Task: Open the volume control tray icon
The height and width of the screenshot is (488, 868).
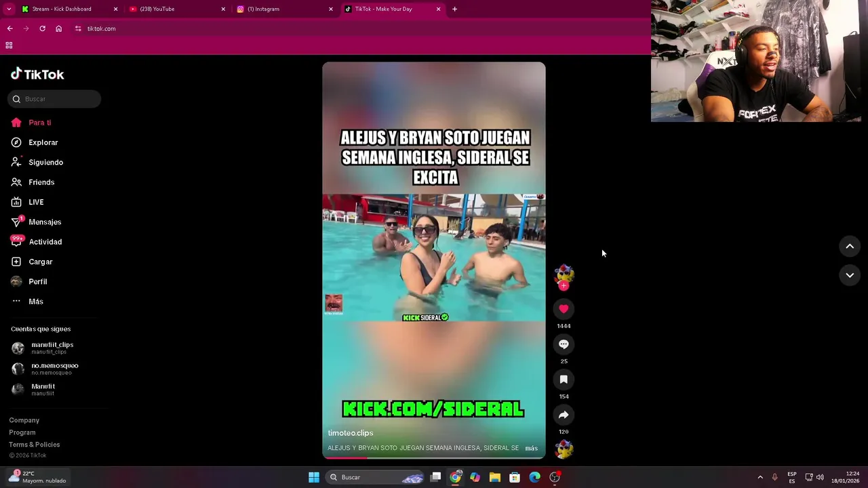Action: point(820,477)
